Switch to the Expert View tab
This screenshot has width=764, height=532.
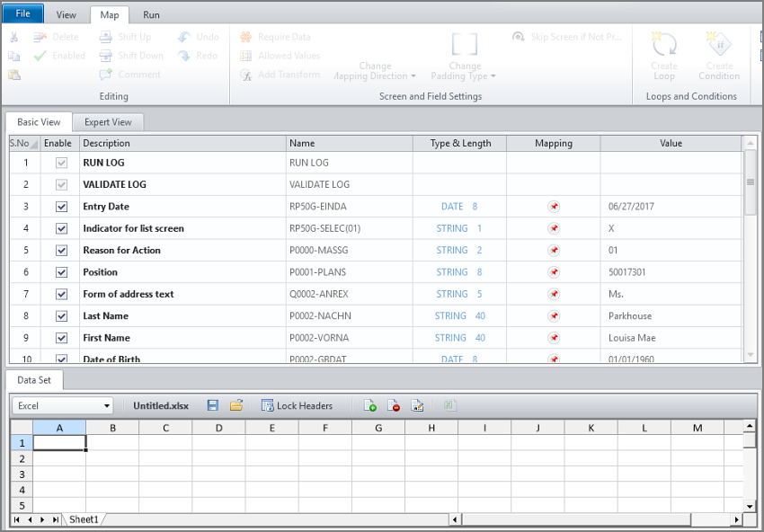(108, 122)
